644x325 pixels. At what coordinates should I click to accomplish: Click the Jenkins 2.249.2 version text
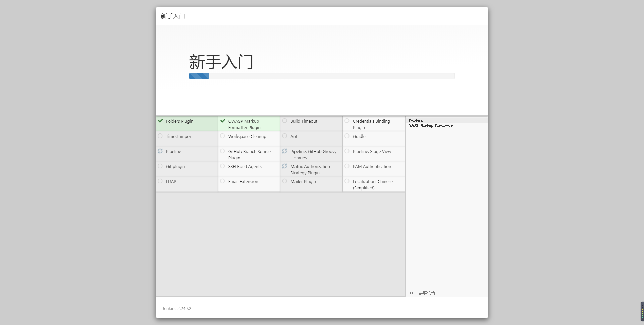pos(177,308)
